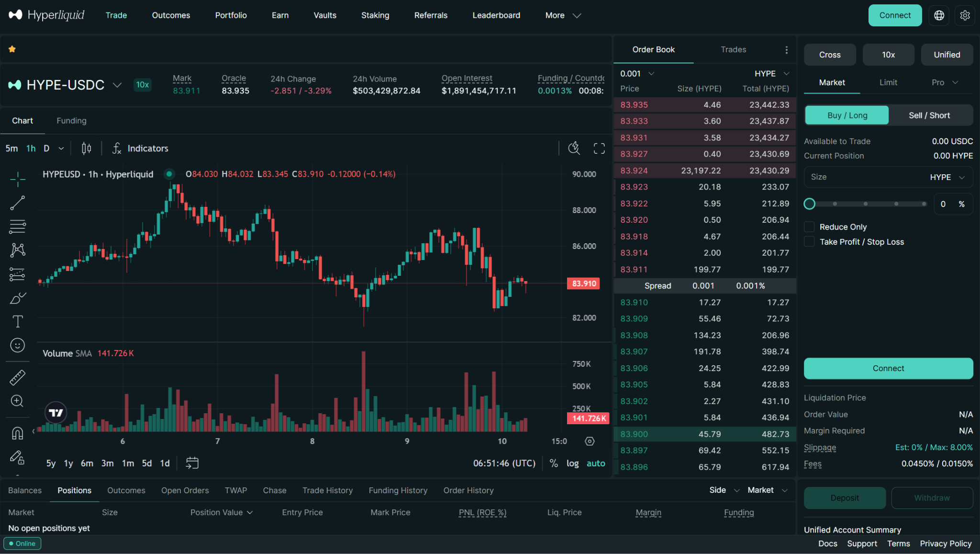Open the Side filter dropdown
Screen dimensions: 980x554
(x=724, y=490)
